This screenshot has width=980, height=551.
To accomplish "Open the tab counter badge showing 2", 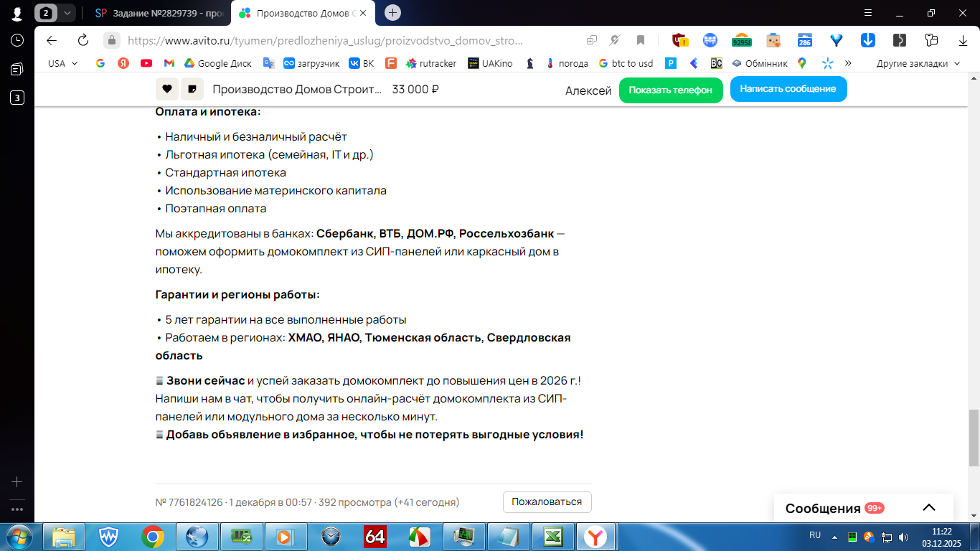I will tap(47, 13).
